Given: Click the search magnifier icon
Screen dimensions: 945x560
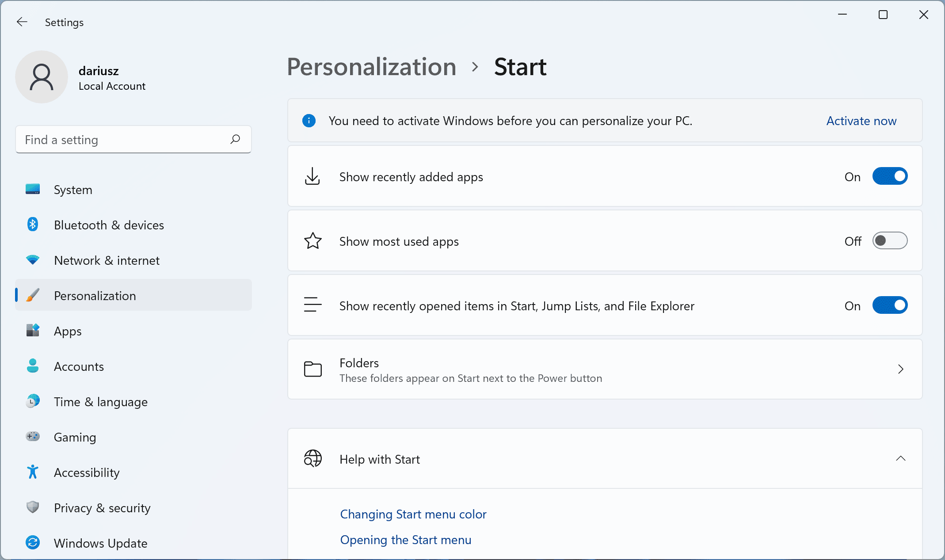Looking at the screenshot, I should click(235, 139).
